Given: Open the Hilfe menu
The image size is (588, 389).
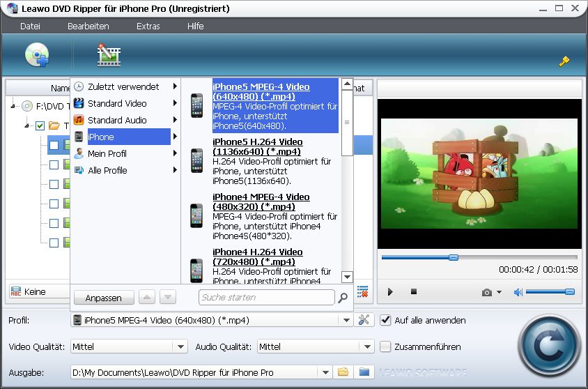Looking at the screenshot, I should pyautogui.click(x=195, y=26).
